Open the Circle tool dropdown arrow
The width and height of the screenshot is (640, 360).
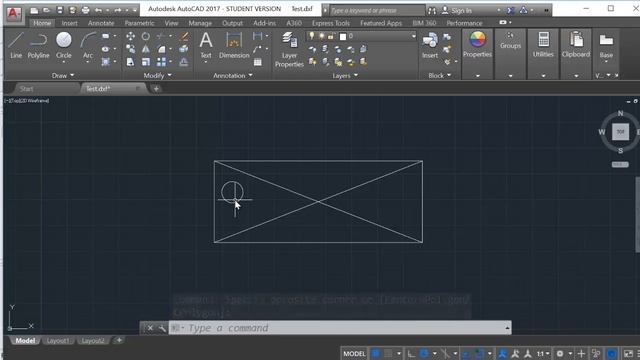tap(64, 62)
